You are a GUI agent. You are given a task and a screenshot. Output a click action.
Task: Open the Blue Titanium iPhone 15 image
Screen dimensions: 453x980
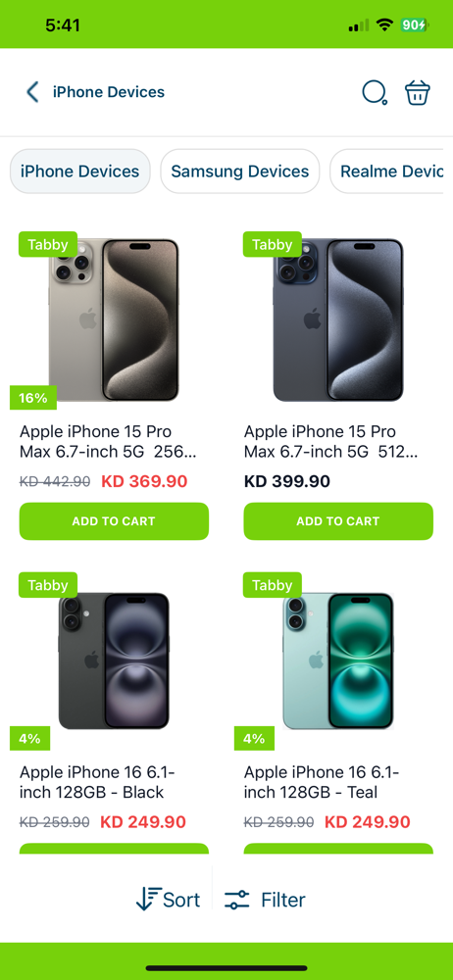338,320
